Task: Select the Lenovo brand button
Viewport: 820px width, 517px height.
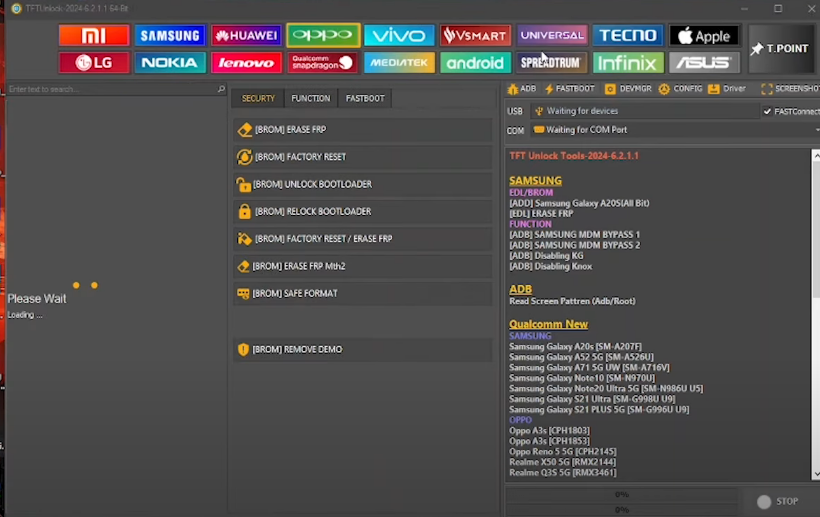Action: pyautogui.click(x=246, y=63)
